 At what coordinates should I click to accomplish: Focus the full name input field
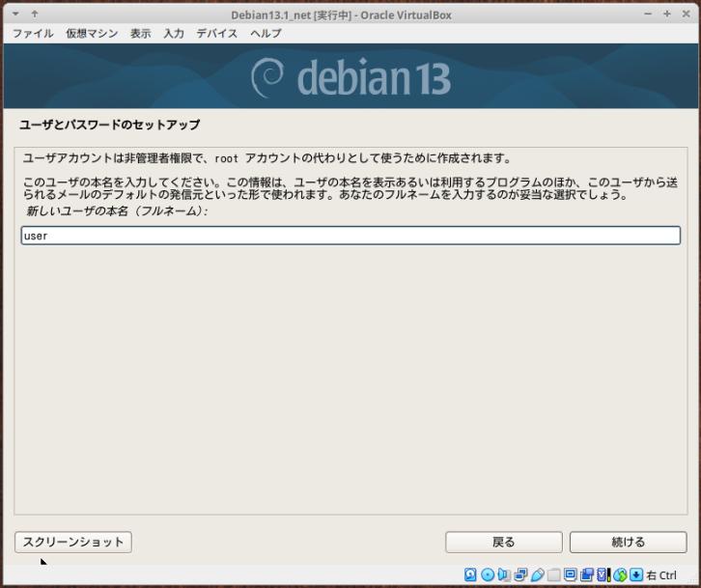(x=350, y=236)
